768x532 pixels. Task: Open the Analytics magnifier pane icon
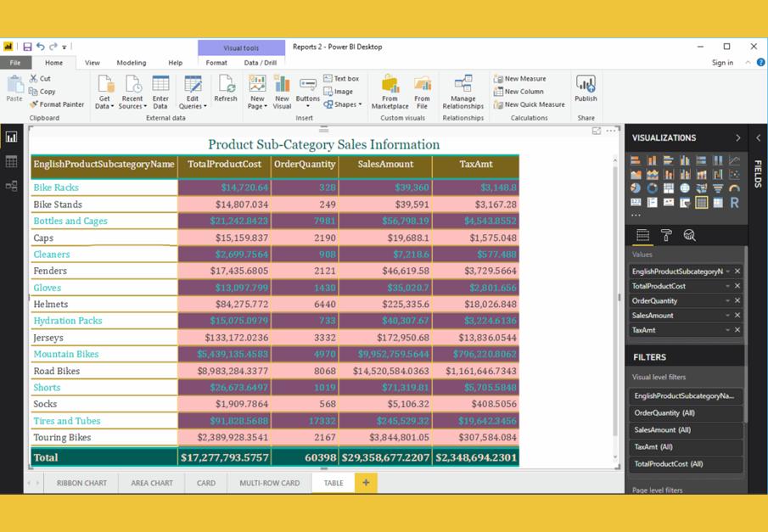689,235
